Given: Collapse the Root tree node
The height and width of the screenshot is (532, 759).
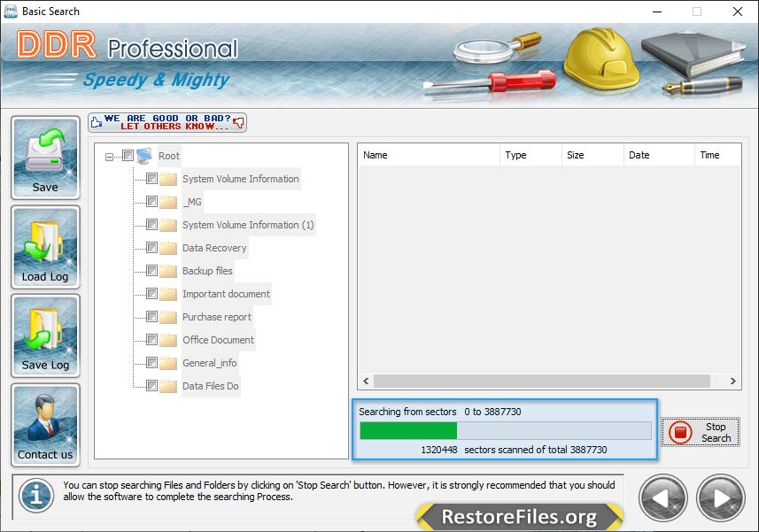Looking at the screenshot, I should click(x=110, y=157).
